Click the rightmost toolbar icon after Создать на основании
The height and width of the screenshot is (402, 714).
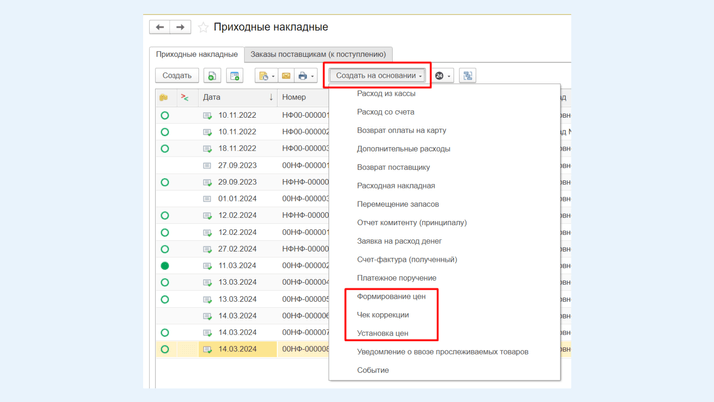pyautogui.click(x=468, y=76)
